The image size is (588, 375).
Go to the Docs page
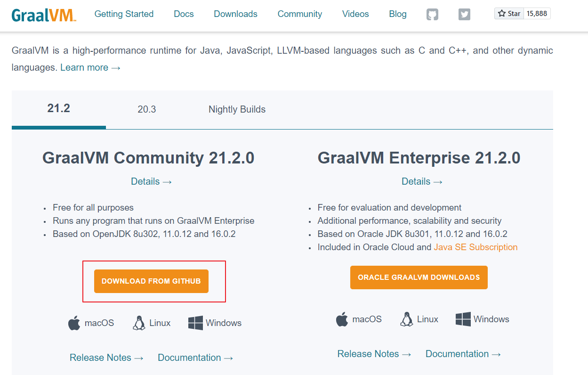[184, 14]
